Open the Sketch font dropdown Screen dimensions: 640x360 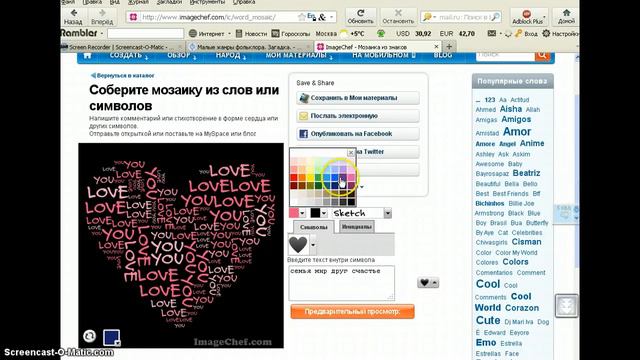point(387,213)
